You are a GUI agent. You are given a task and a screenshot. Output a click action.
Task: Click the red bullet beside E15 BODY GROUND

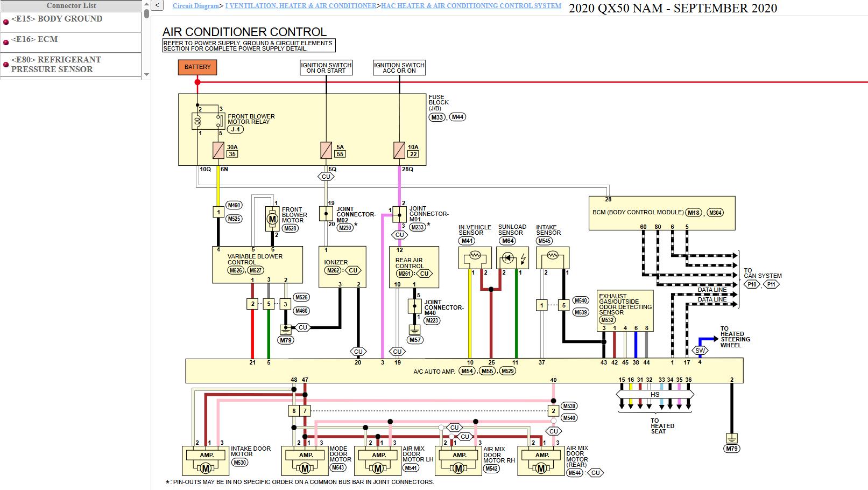click(6, 22)
